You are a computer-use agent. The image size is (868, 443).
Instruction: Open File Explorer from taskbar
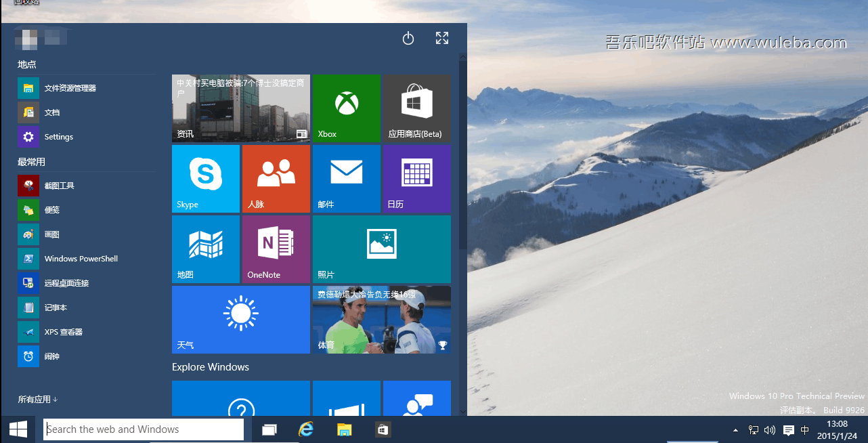click(345, 429)
